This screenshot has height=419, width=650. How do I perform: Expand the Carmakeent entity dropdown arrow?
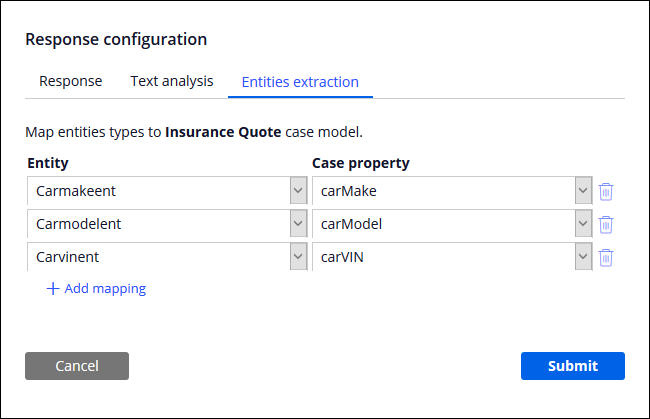point(297,191)
